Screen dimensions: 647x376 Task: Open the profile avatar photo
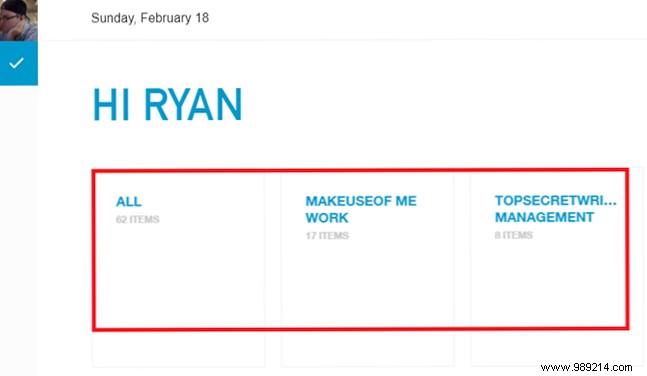(x=19, y=20)
